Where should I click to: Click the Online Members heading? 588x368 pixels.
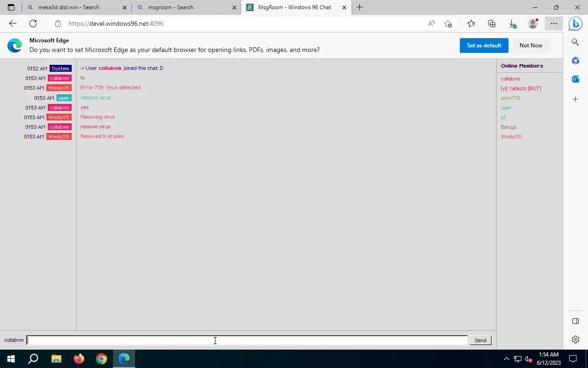point(522,66)
